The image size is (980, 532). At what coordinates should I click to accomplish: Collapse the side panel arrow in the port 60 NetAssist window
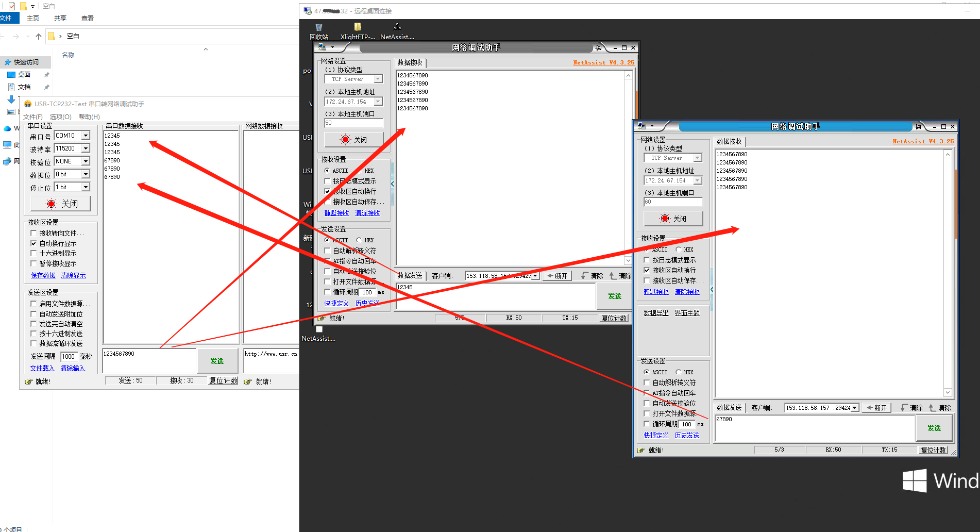(712, 290)
